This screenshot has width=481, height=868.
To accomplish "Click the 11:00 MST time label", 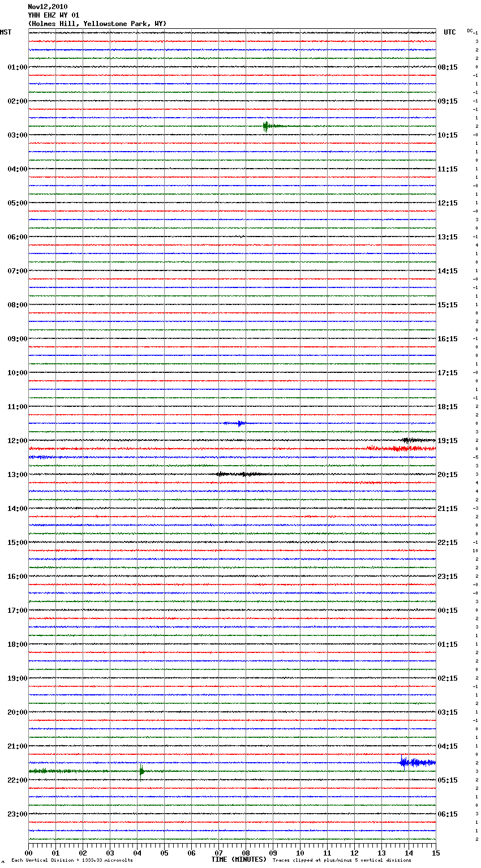I will click(18, 407).
